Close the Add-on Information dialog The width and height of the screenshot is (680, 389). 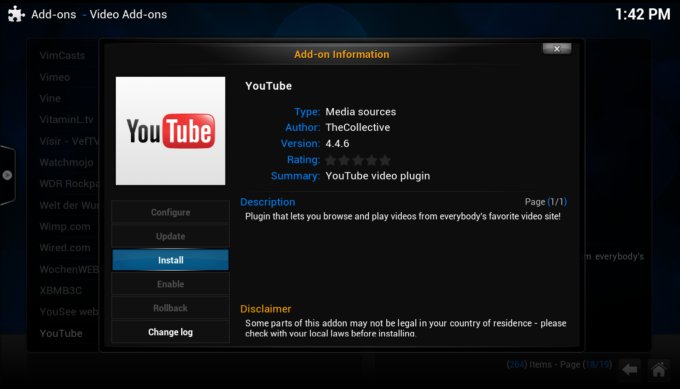(557, 49)
